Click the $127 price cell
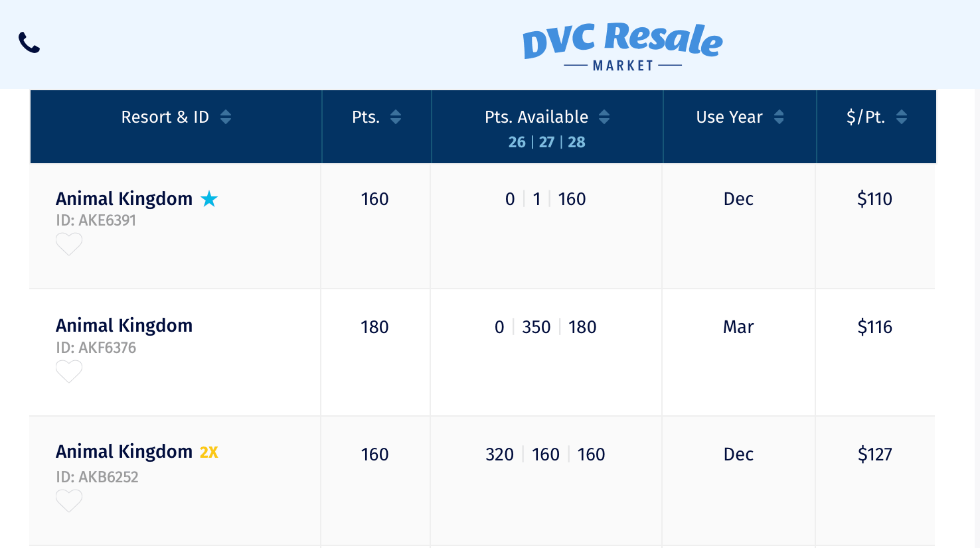This screenshot has width=980, height=548. 875,454
